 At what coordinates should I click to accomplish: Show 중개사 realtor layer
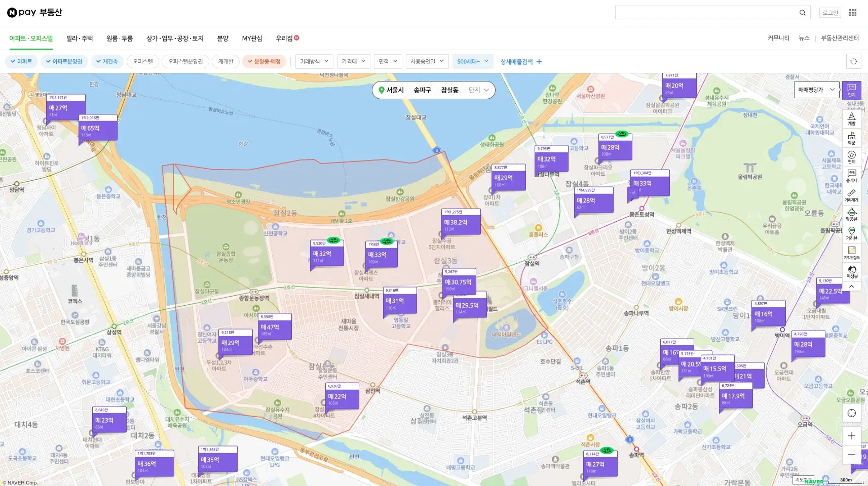coord(852,176)
